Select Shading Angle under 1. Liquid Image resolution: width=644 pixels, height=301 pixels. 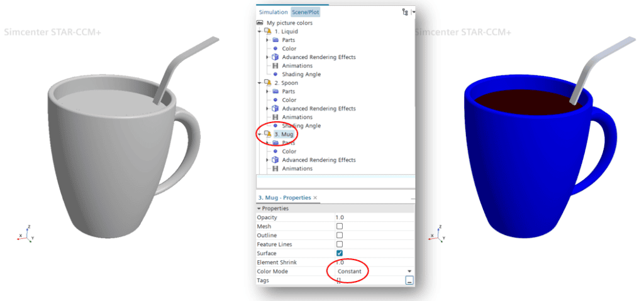[301, 75]
